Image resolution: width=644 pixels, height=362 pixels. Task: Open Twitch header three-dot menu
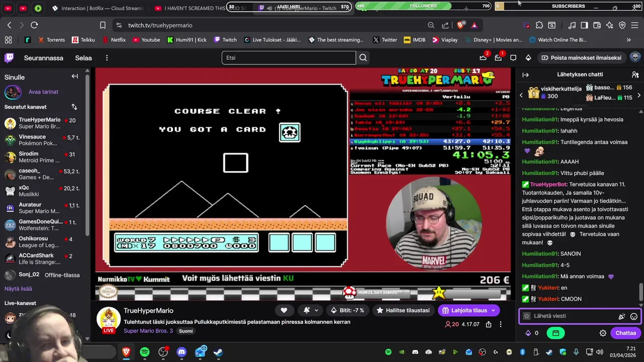point(107,58)
